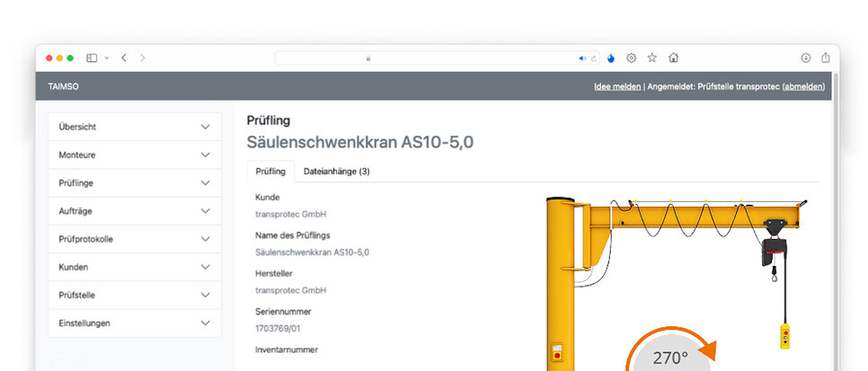Viewport: 868px width, 371px height.
Task: Open the Idee melden link
Action: pos(617,86)
